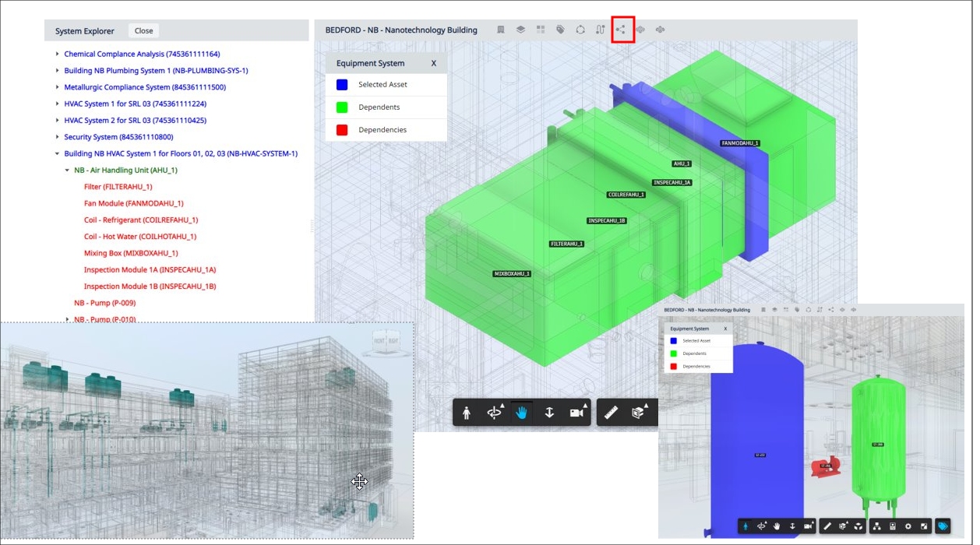Toggle blue tags button in tank viewer toolbar
The width and height of the screenshot is (980, 545).
coord(943,526)
